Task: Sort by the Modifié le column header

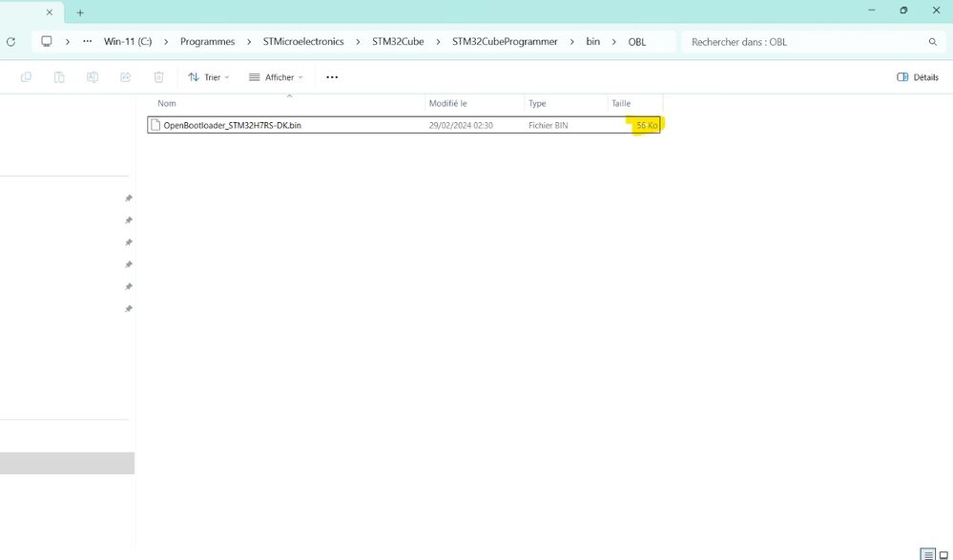Action: click(474, 103)
